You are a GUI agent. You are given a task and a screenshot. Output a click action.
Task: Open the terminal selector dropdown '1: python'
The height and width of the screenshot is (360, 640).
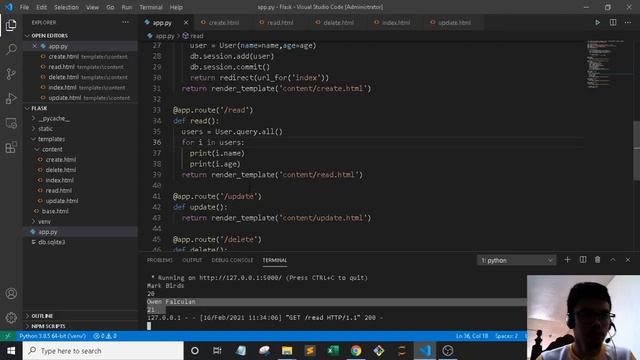516,260
